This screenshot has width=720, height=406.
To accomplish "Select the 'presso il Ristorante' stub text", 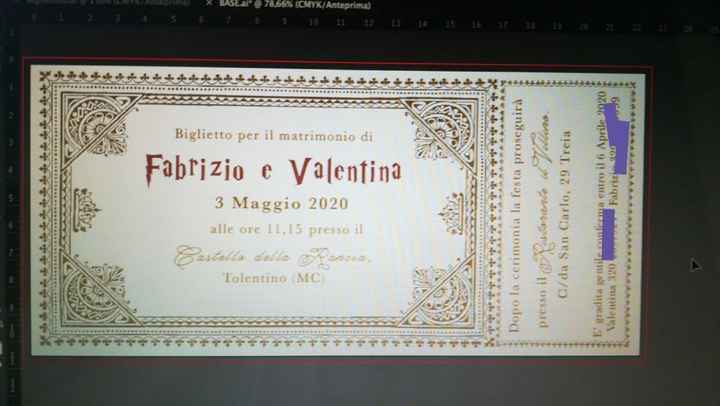I will 542,220.
